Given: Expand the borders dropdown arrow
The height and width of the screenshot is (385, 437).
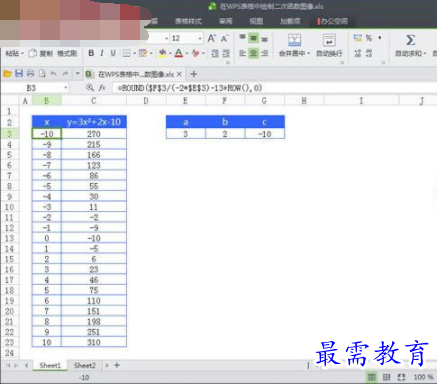Looking at the screenshot, I should coord(135,53).
